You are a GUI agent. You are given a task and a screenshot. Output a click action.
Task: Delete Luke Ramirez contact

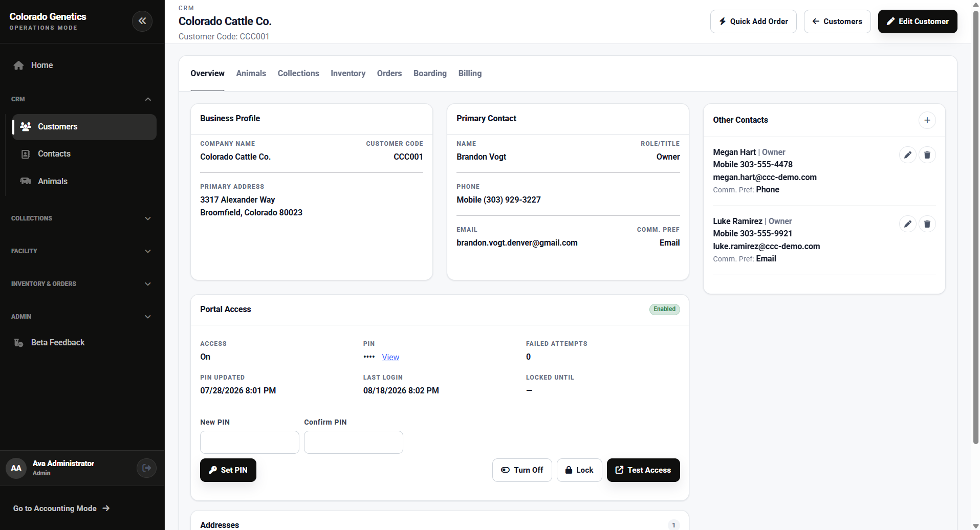coord(927,224)
